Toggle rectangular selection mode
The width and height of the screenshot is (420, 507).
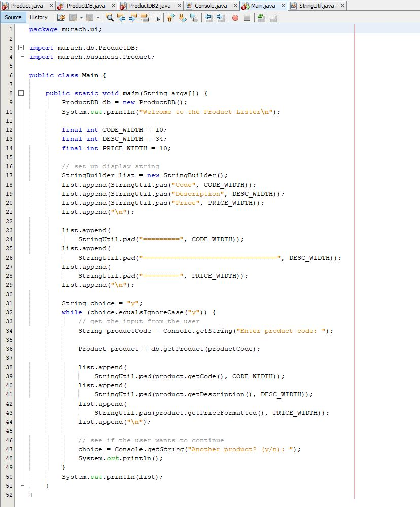coord(156,17)
